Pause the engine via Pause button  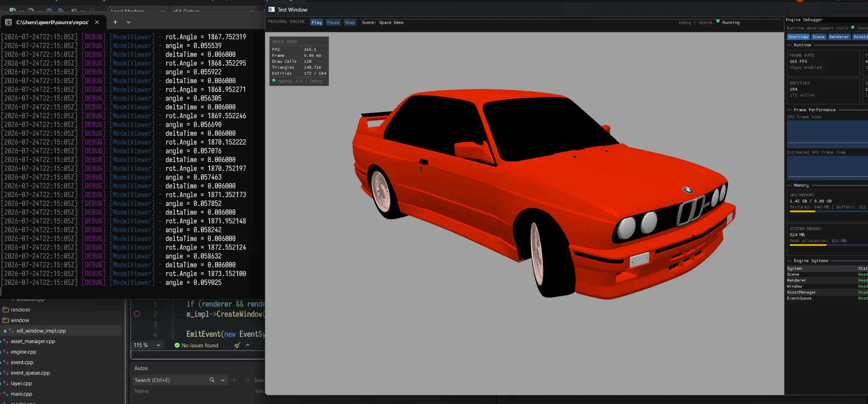point(333,22)
